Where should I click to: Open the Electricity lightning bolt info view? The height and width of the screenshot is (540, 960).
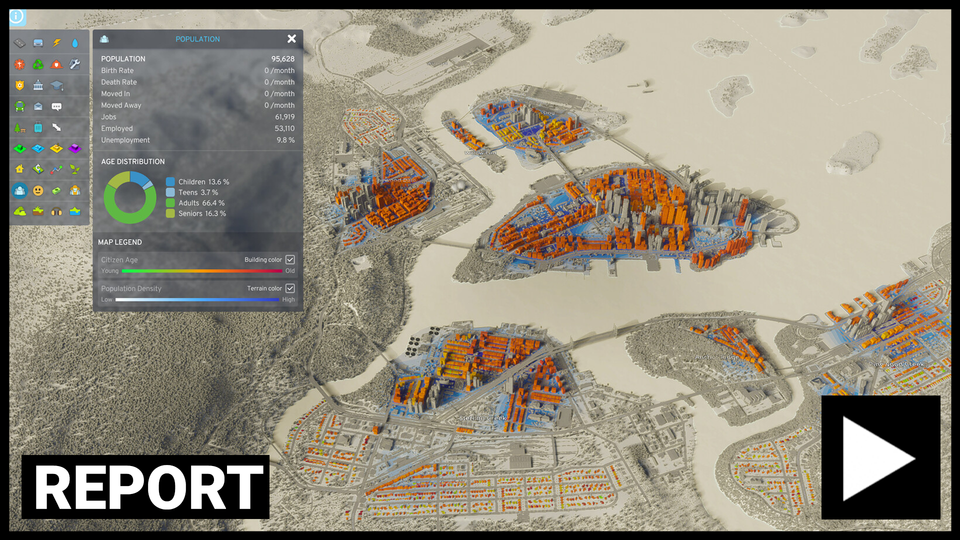click(x=56, y=43)
